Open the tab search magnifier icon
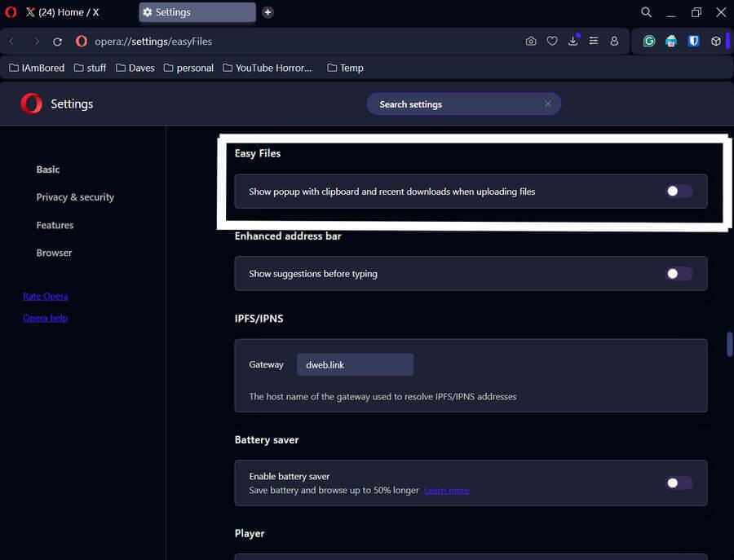Image resolution: width=734 pixels, height=560 pixels. pos(646,12)
